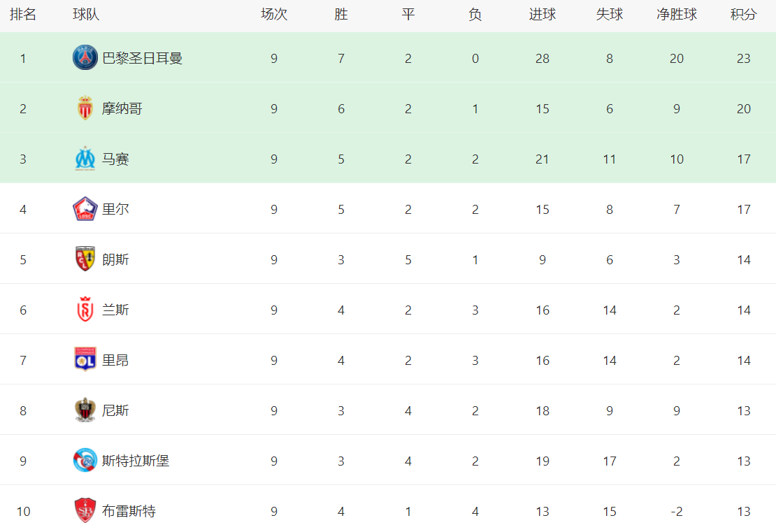
Task: Click the Paris Saint-Germain club crest
Action: point(85,58)
